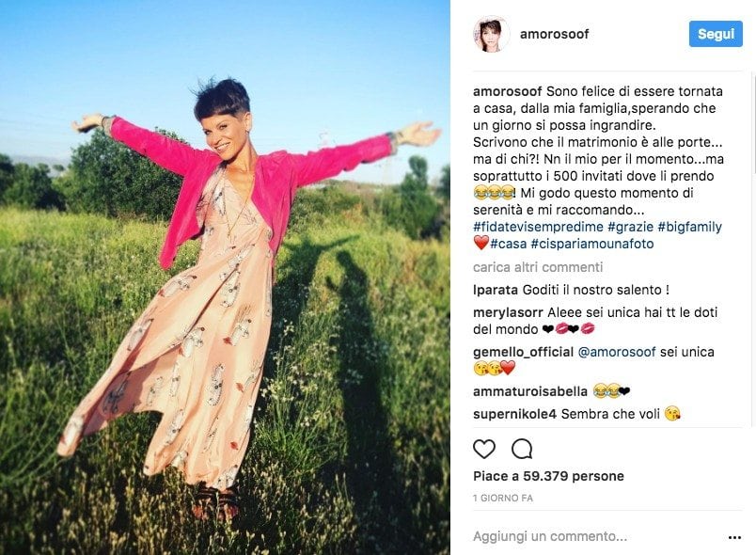Image resolution: width=756 pixels, height=555 pixels.
Task: Visit amorosoof username in the header
Action: pos(555,34)
